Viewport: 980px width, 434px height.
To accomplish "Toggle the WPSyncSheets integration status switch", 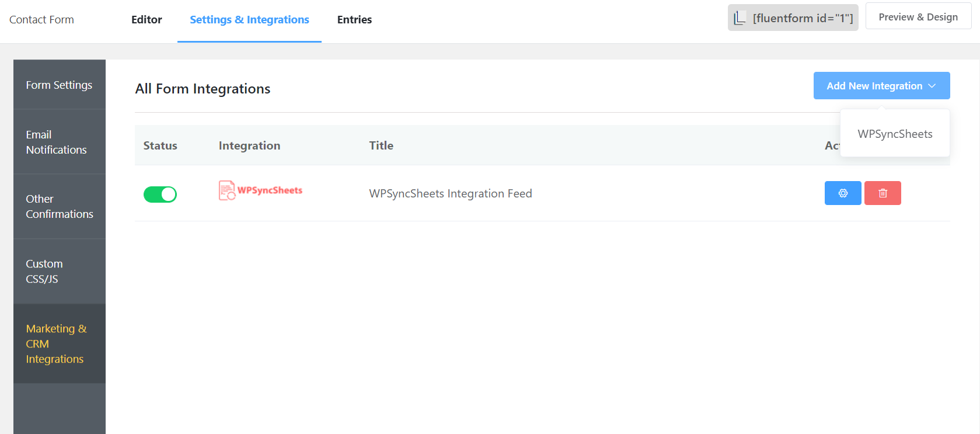I will (160, 195).
